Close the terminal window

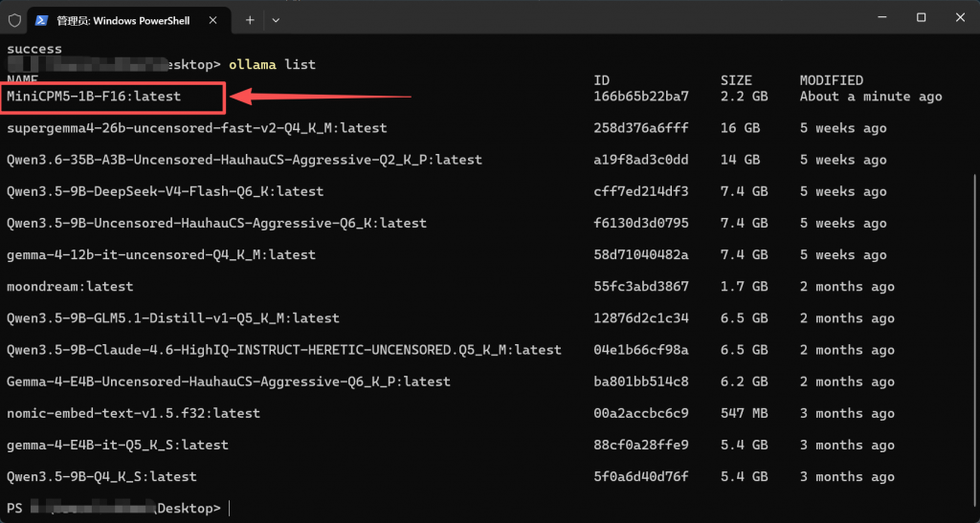pyautogui.click(x=960, y=18)
